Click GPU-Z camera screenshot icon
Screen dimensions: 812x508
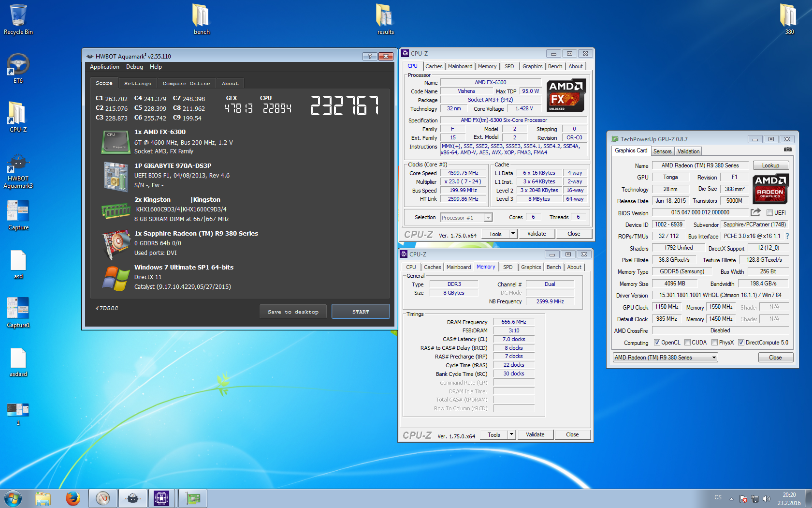(788, 150)
